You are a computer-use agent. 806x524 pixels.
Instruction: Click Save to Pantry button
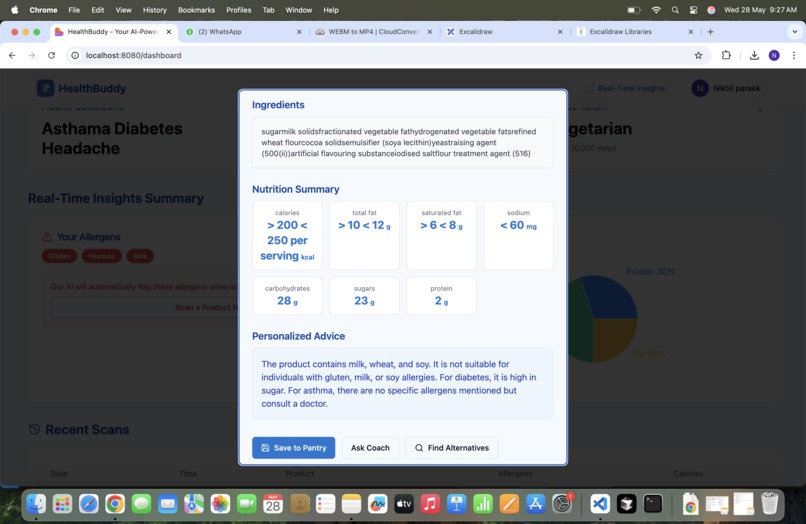click(293, 448)
